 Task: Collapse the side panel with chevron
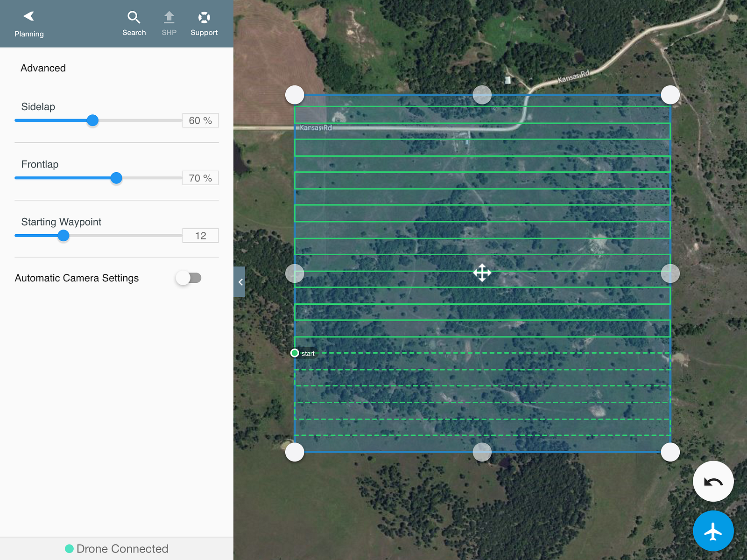pos(240,282)
